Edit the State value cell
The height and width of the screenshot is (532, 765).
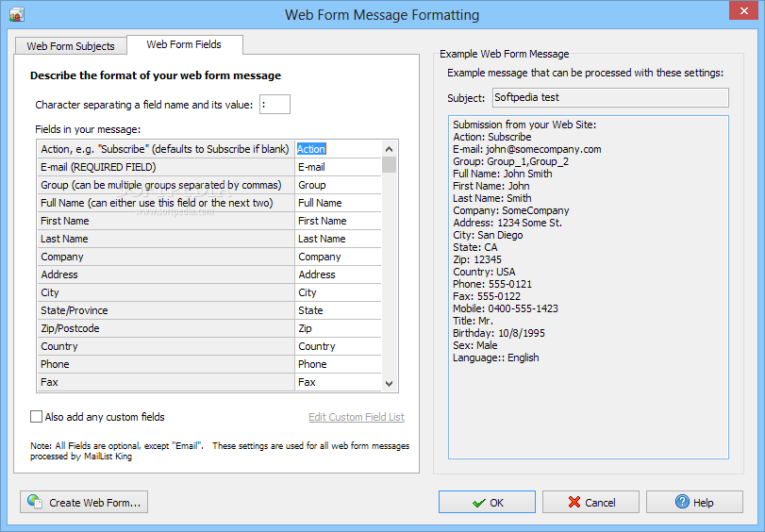[x=338, y=310]
